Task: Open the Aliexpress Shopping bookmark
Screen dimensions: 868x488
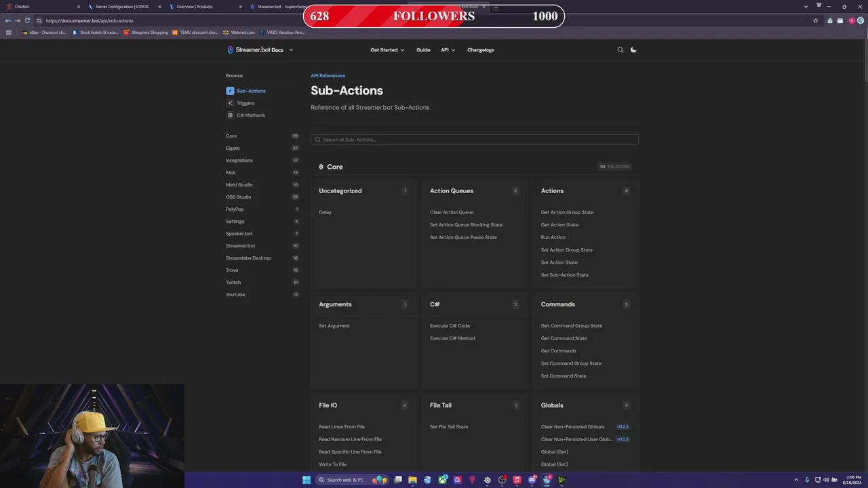Action: [145, 33]
